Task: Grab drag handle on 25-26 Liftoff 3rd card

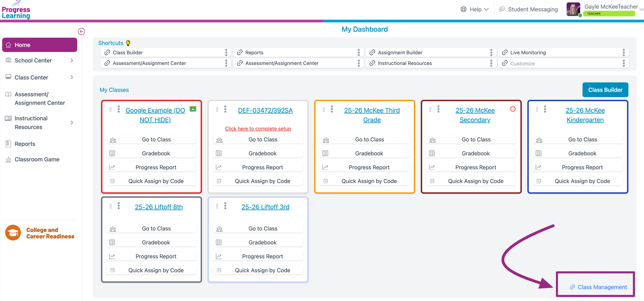Action: [x=217, y=206]
